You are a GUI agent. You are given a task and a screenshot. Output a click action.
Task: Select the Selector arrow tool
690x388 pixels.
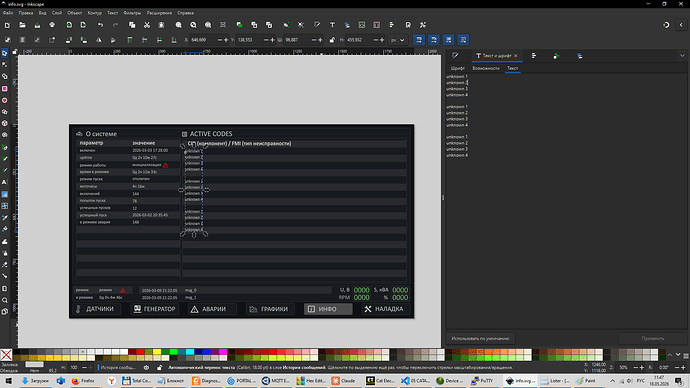tap(4, 53)
